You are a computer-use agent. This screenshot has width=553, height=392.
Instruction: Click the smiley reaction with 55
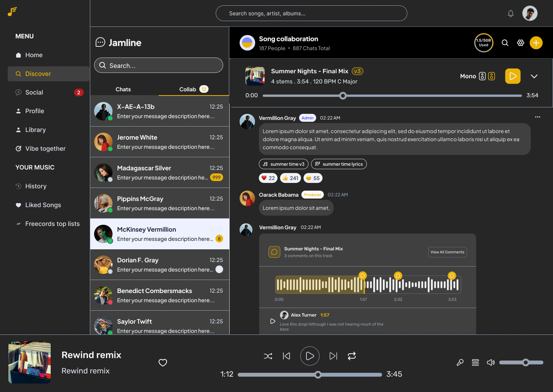[x=313, y=178]
